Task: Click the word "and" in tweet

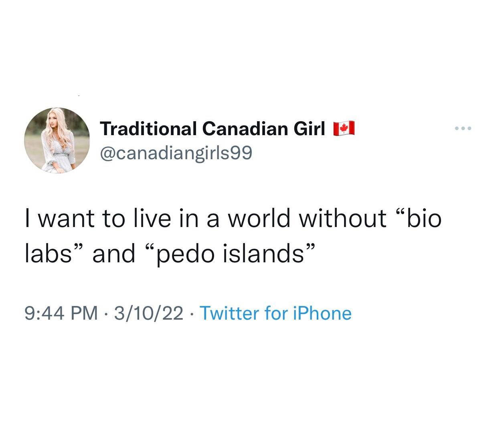Action: click(114, 254)
